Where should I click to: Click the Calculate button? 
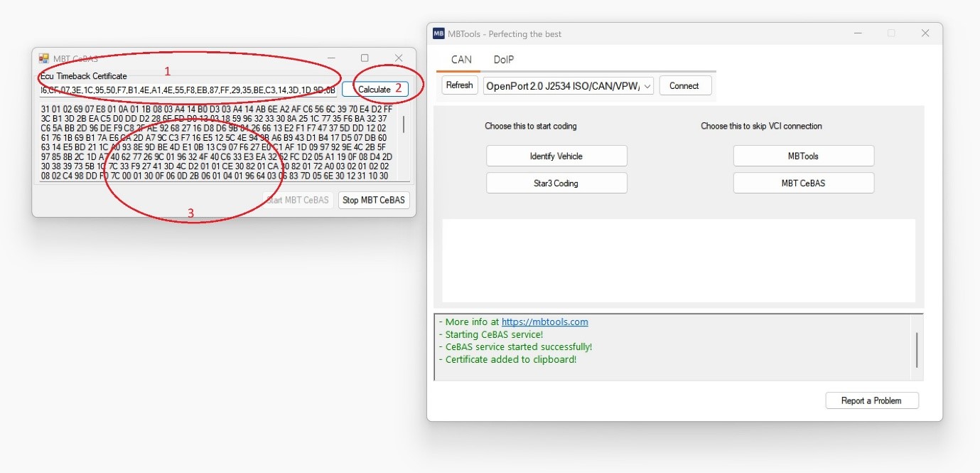375,90
